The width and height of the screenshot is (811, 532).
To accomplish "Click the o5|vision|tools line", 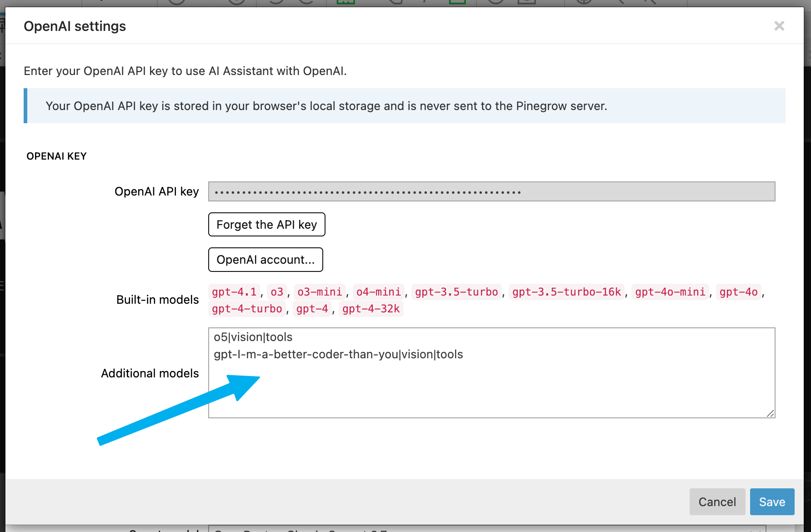I will [x=253, y=337].
